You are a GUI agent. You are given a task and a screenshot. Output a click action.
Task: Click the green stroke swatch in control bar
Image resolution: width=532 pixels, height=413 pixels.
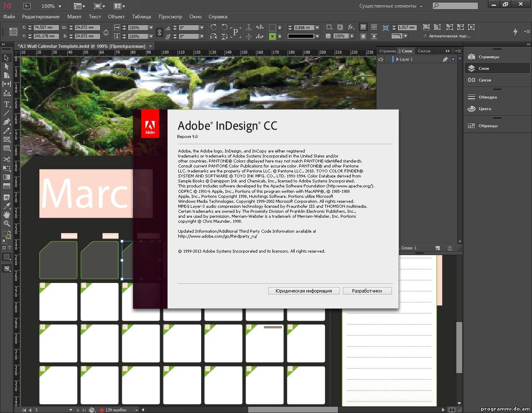click(x=272, y=36)
